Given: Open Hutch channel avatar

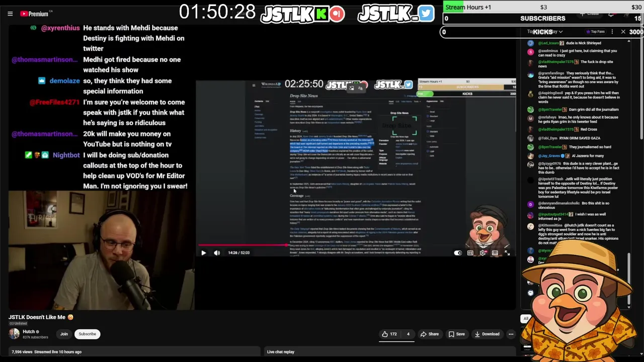Looking at the screenshot, I should [14, 334].
